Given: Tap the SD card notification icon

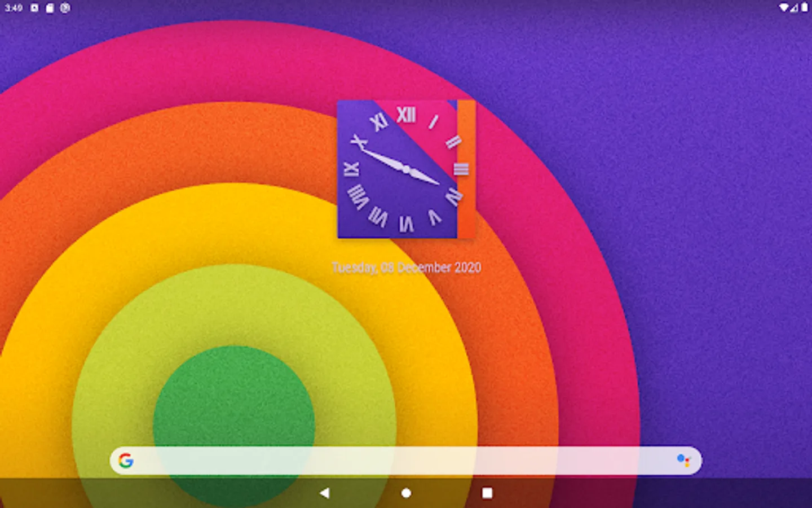Looking at the screenshot, I should tap(50, 8).
